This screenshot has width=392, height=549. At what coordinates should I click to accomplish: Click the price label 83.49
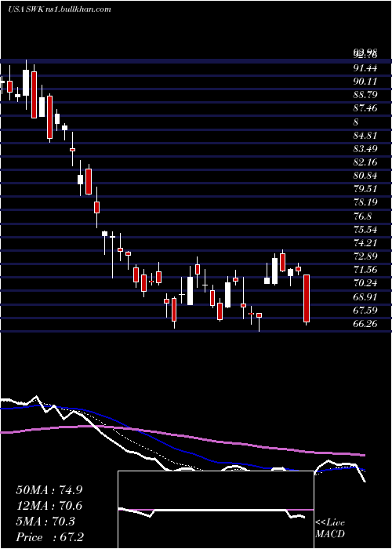365,149
